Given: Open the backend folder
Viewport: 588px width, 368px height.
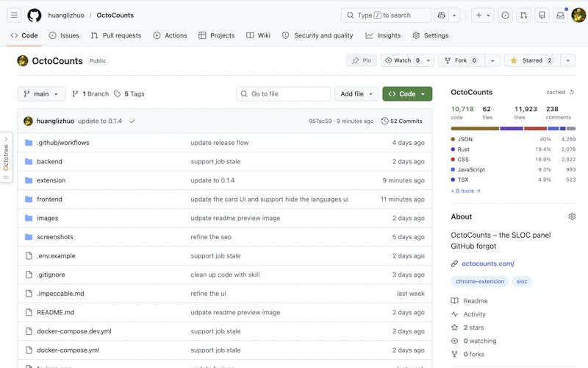Looking at the screenshot, I should (49, 161).
